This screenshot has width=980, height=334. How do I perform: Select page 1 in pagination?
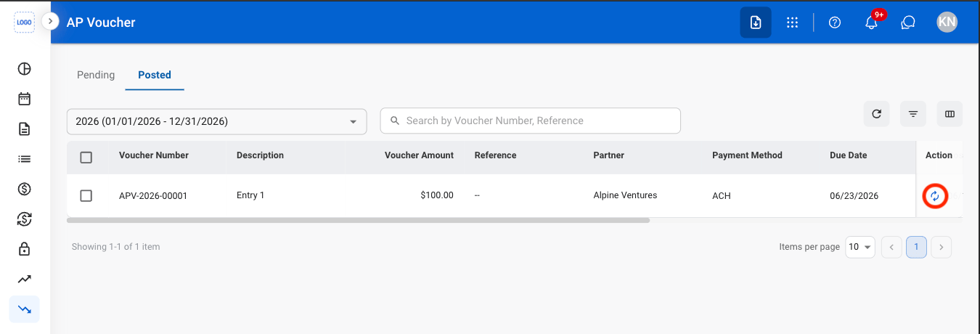coord(916,247)
